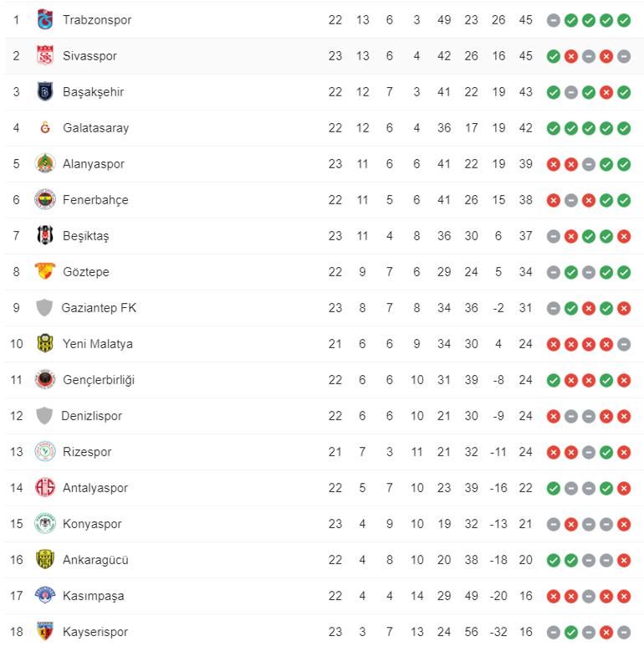Open Trabzonspor's most recent win indicator
The height and width of the screenshot is (652, 644).
(x=624, y=20)
